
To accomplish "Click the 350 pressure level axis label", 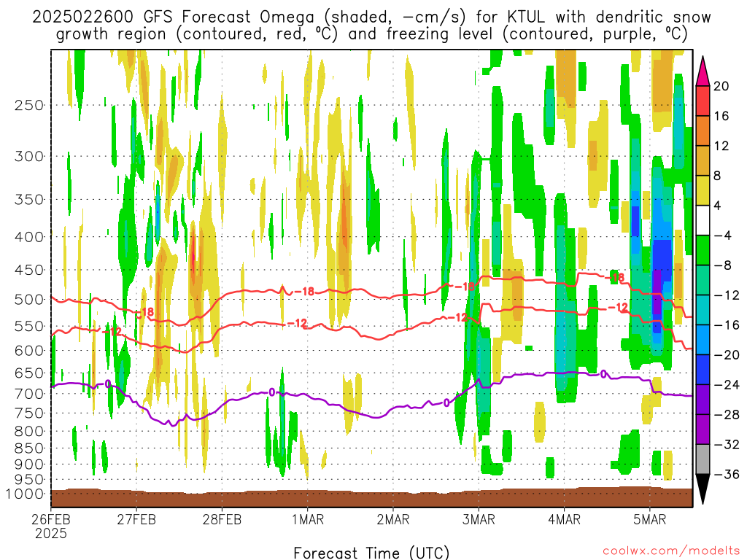I will 29,200.
